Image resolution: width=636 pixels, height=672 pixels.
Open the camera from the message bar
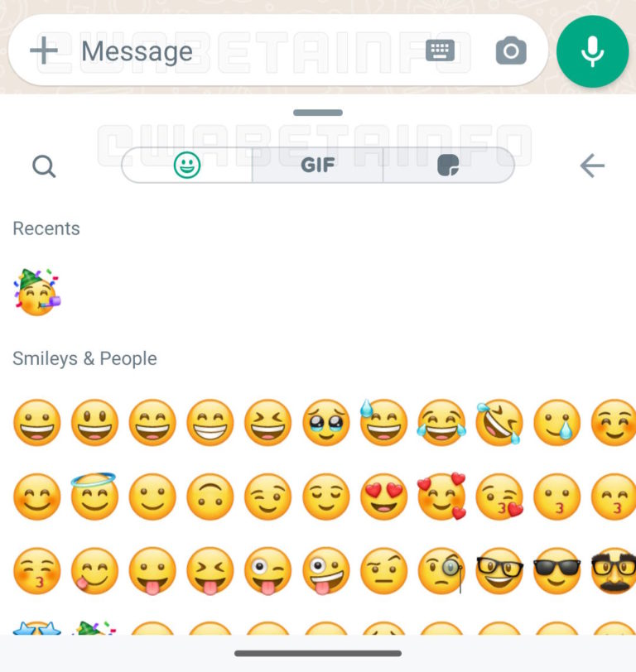(511, 51)
